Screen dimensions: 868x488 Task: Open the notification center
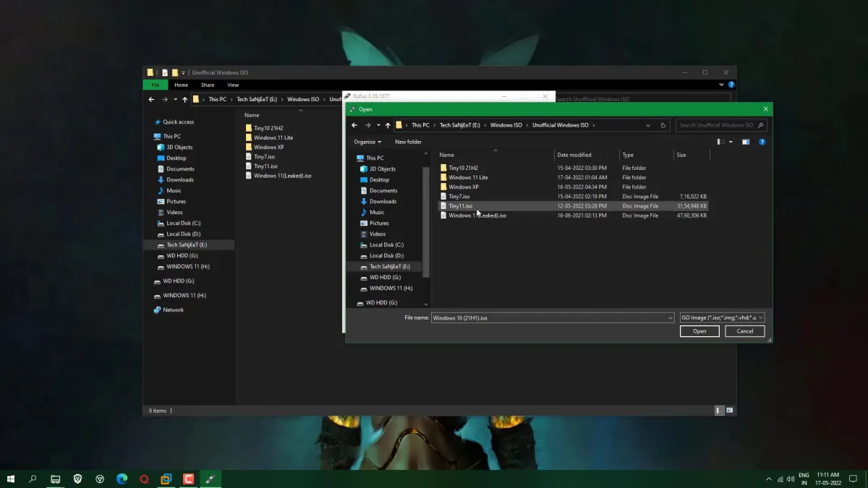click(x=854, y=479)
